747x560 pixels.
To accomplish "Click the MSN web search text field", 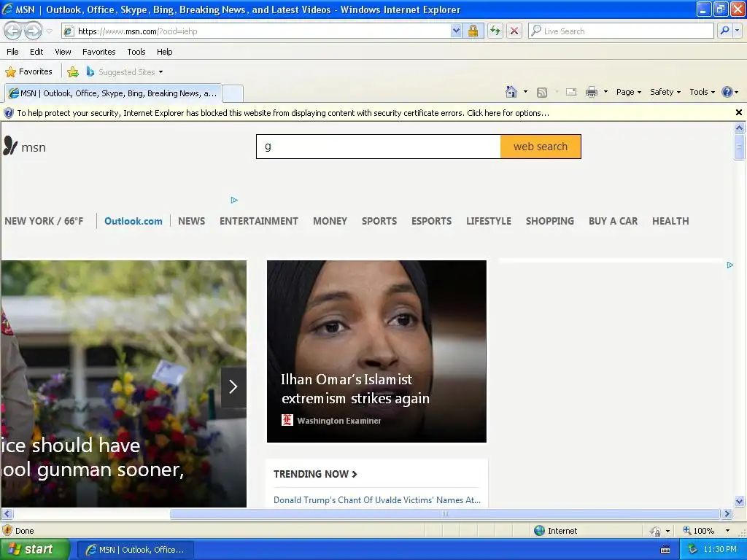I will (x=379, y=147).
